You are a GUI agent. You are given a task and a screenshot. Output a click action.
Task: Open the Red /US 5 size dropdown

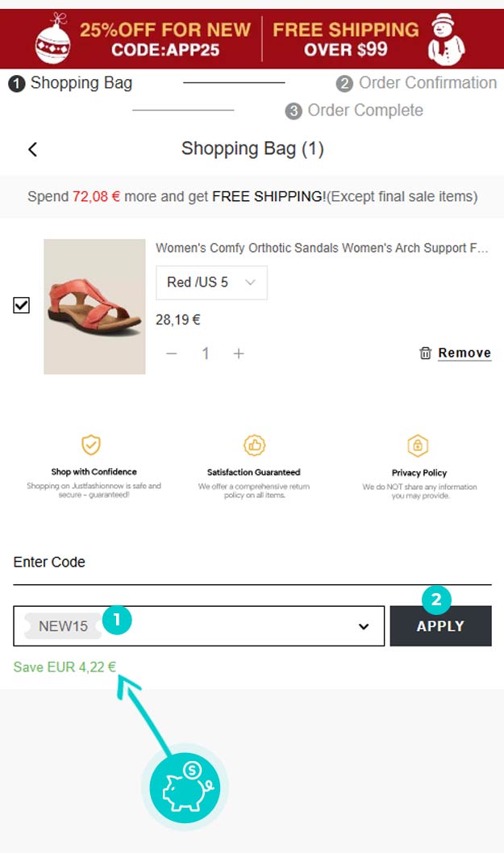tap(211, 282)
